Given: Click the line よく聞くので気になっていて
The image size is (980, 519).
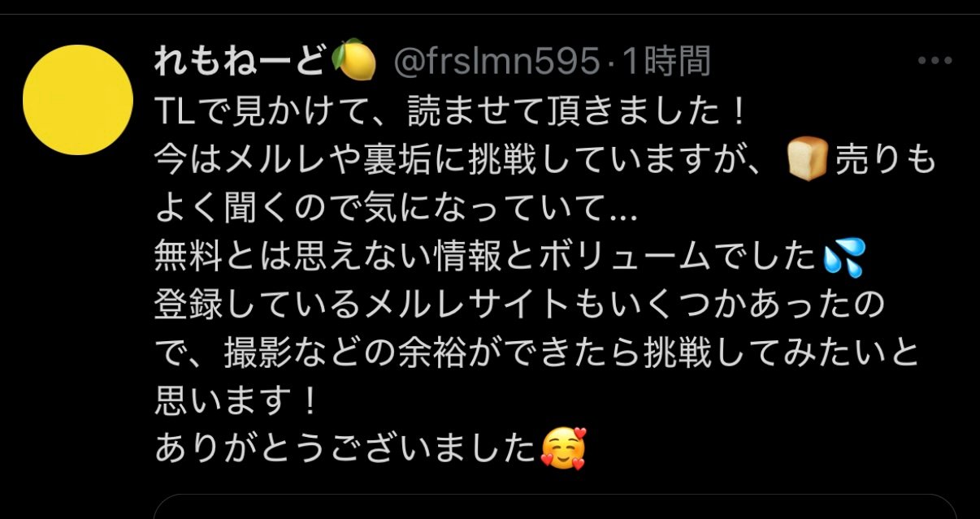Looking at the screenshot, I should (x=397, y=209).
